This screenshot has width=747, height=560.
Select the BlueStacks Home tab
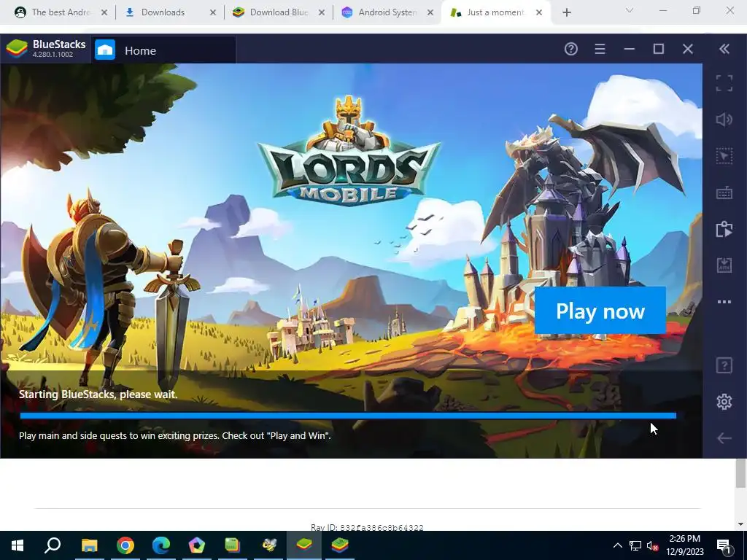pos(163,50)
